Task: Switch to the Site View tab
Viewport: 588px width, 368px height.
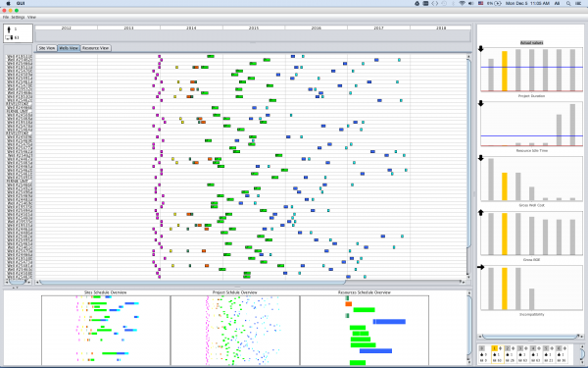Action: (x=47, y=48)
